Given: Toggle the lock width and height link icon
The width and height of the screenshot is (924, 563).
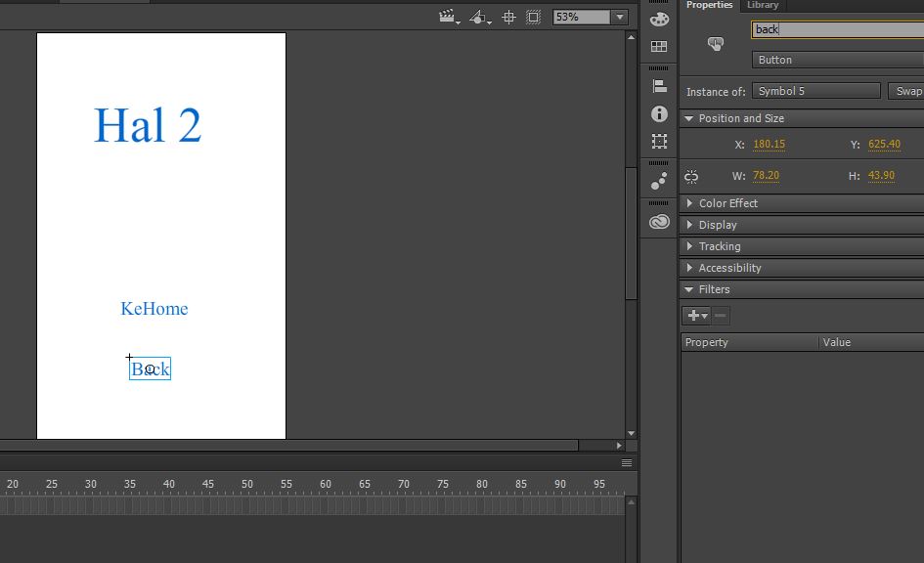Looking at the screenshot, I should [x=691, y=176].
